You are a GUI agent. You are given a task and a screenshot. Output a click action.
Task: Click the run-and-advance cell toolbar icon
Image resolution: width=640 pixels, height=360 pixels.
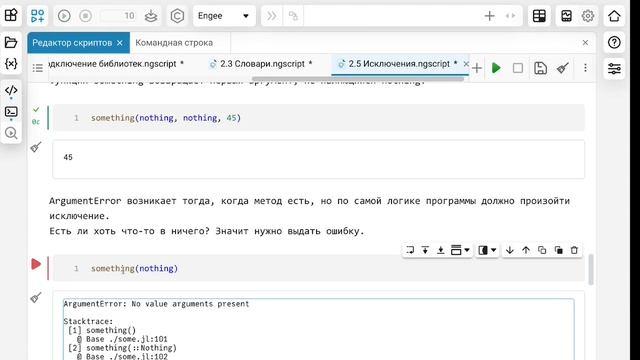[x=410, y=250]
